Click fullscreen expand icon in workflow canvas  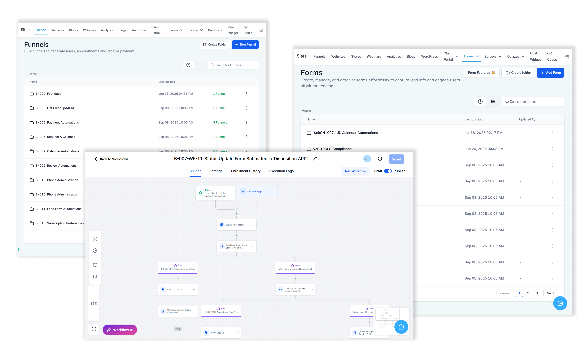94,329
